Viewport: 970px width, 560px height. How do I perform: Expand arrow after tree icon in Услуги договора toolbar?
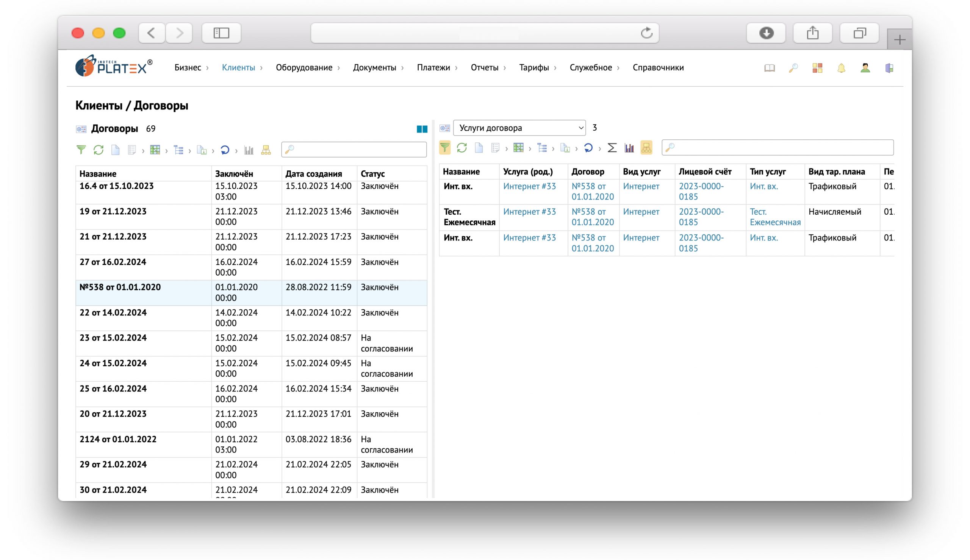click(x=553, y=149)
